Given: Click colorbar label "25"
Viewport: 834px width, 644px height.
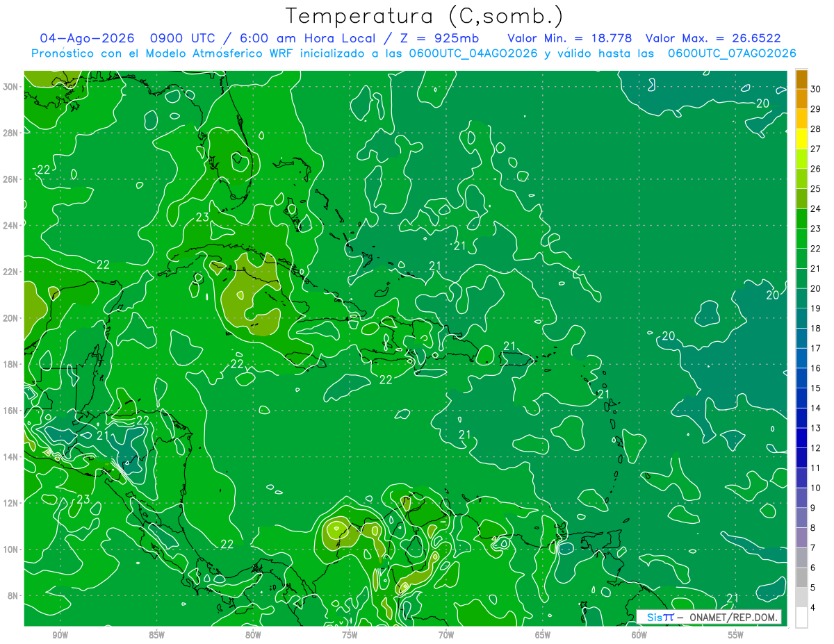Looking at the screenshot, I should [x=816, y=189].
